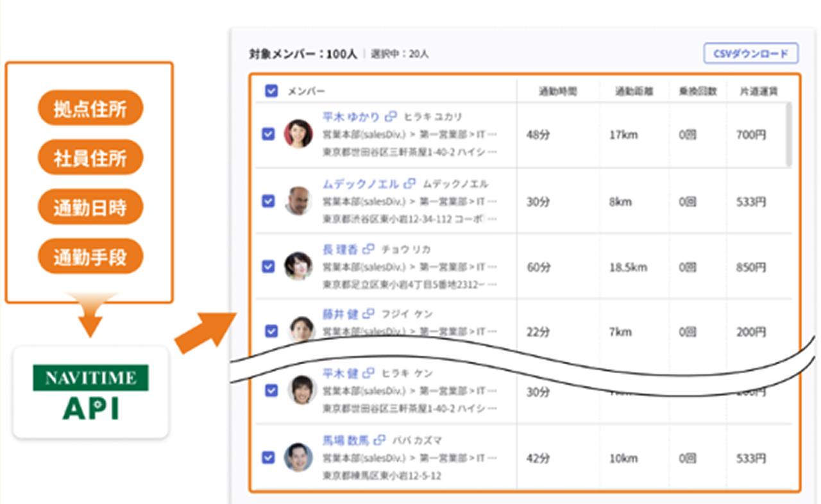Image resolution: width=821 pixels, height=504 pixels.
Task: Sort by the 通勤距離 column header
Action: point(634,92)
